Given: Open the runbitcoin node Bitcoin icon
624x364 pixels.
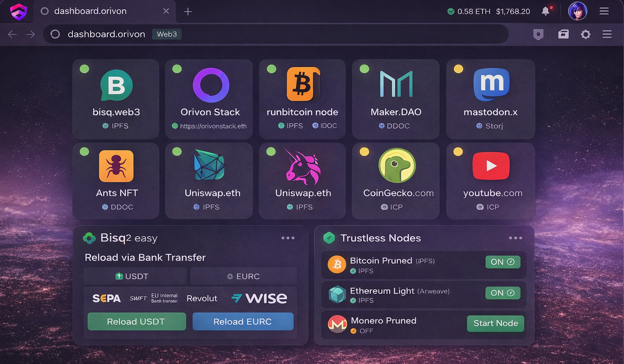Looking at the screenshot, I should coord(303,84).
